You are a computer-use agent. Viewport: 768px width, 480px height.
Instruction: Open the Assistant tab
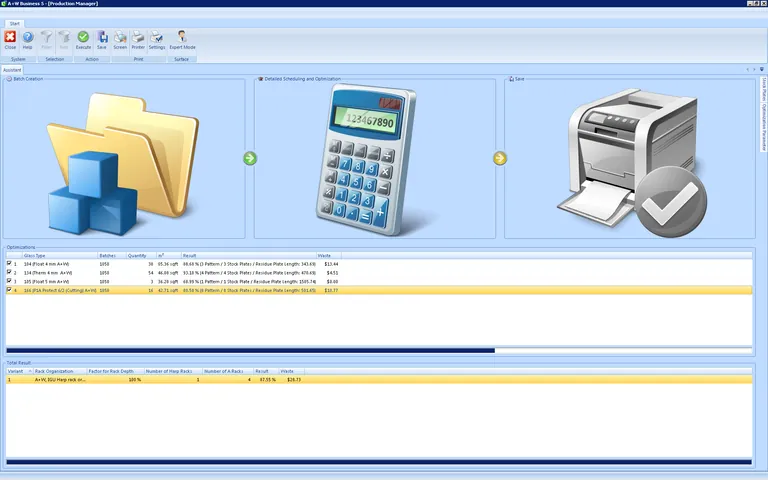[11, 70]
